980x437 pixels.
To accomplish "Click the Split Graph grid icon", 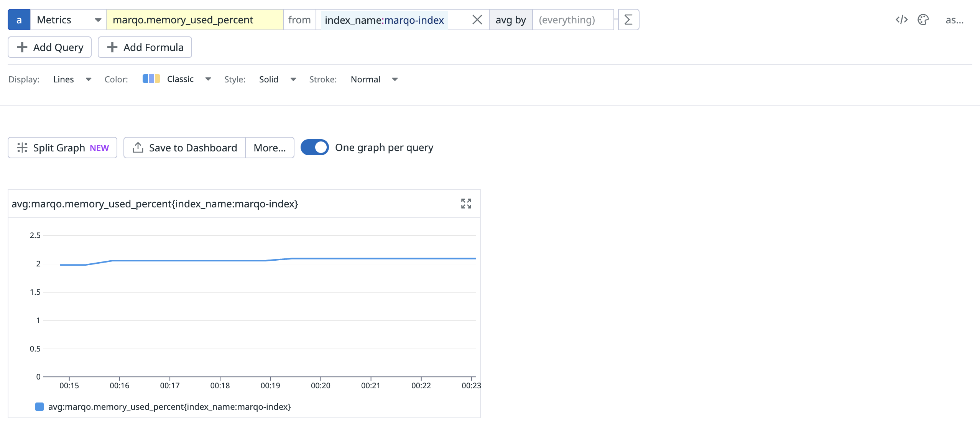I will 22,148.
